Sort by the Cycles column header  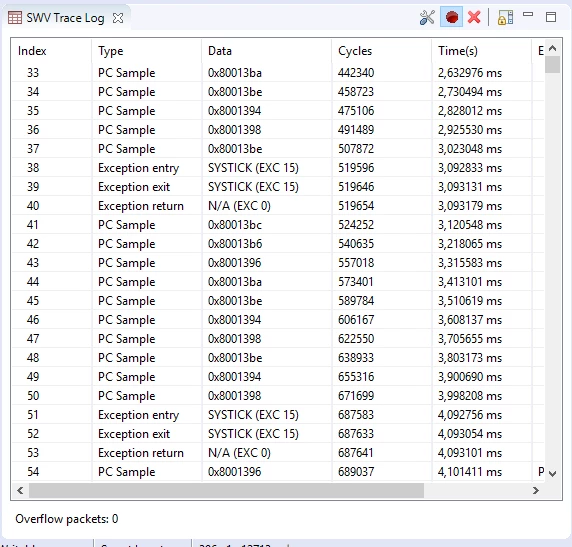(x=355, y=51)
